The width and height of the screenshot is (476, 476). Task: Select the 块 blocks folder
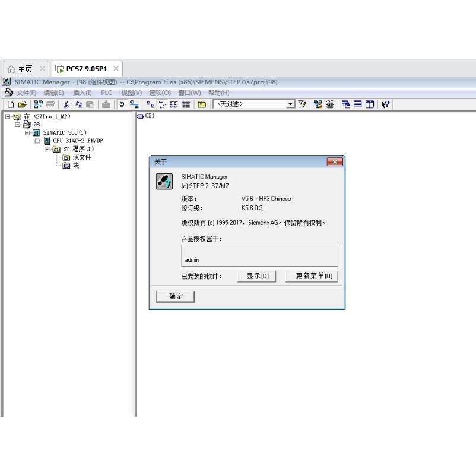click(75, 166)
